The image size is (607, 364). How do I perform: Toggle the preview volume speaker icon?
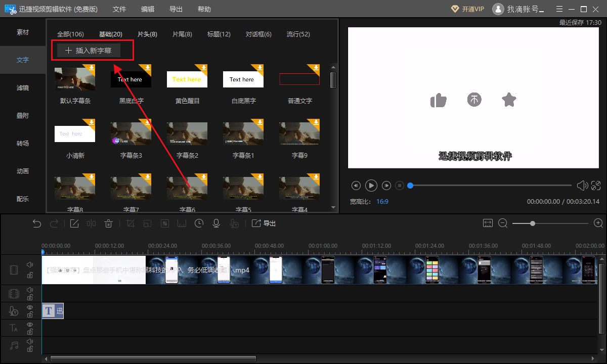tap(583, 186)
